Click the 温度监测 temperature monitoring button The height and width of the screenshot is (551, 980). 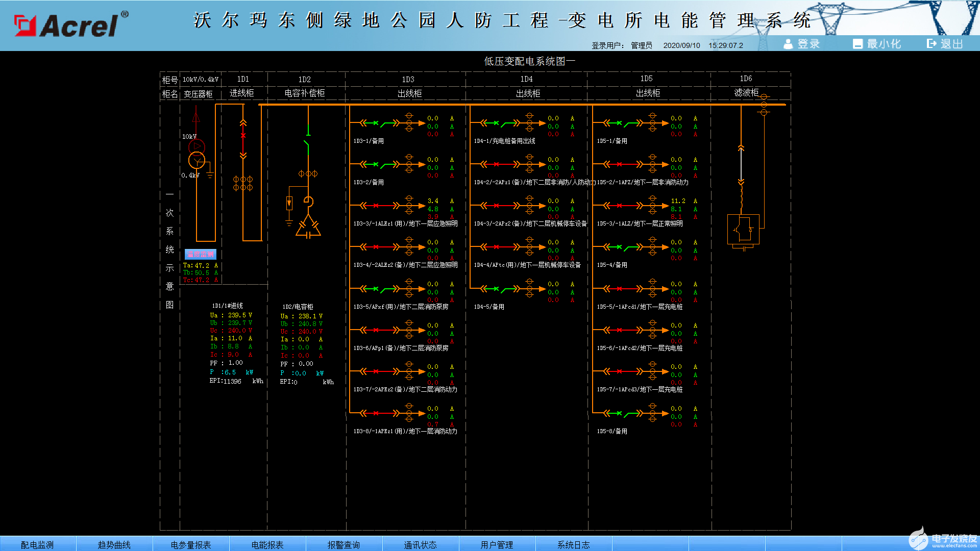(200, 254)
